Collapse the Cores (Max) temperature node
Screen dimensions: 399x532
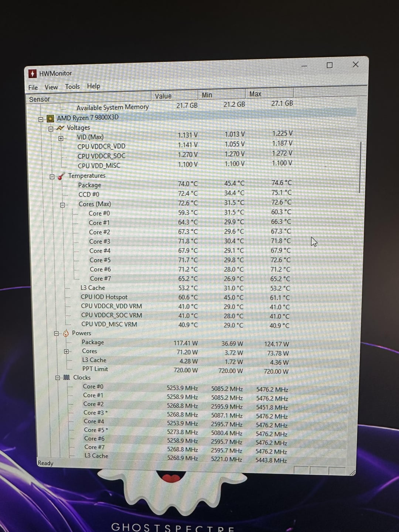tap(62, 205)
